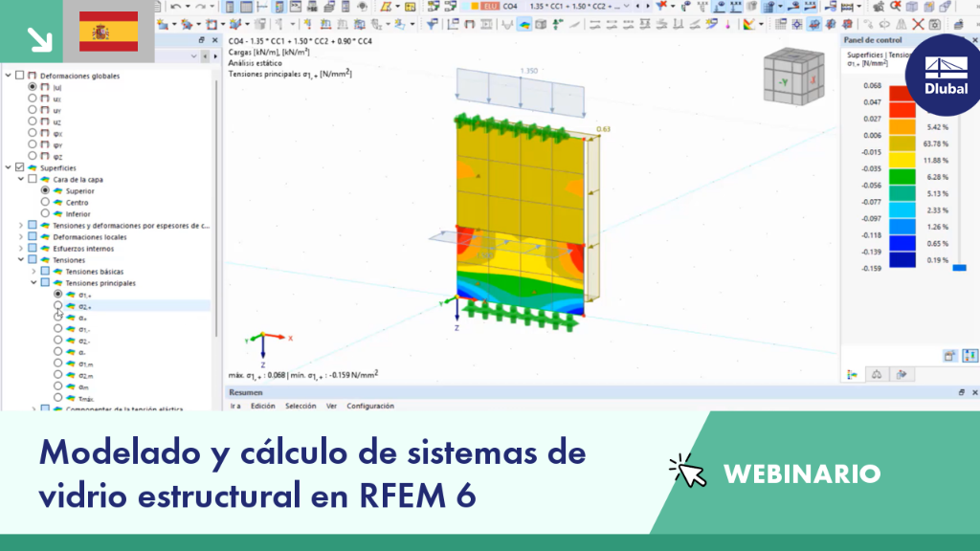Screen dimensions: 980x551
Task: Open the undo history dropdown arrow
Action: coord(188,7)
